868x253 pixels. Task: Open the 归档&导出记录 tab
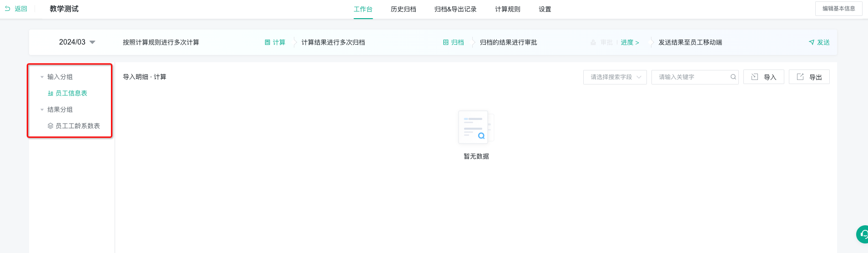pos(455,9)
